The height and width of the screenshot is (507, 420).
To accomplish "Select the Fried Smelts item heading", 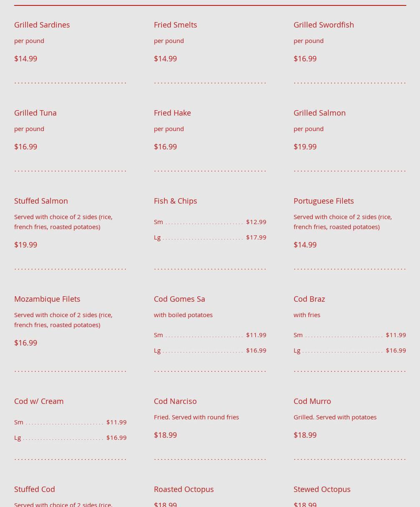I will coord(175,25).
